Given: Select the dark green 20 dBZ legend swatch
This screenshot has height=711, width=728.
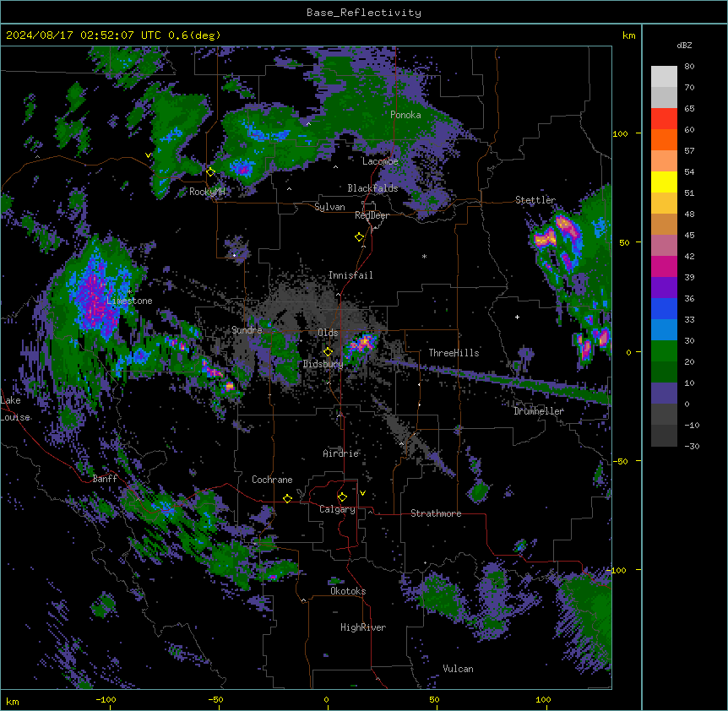Looking at the screenshot, I should 664,372.
